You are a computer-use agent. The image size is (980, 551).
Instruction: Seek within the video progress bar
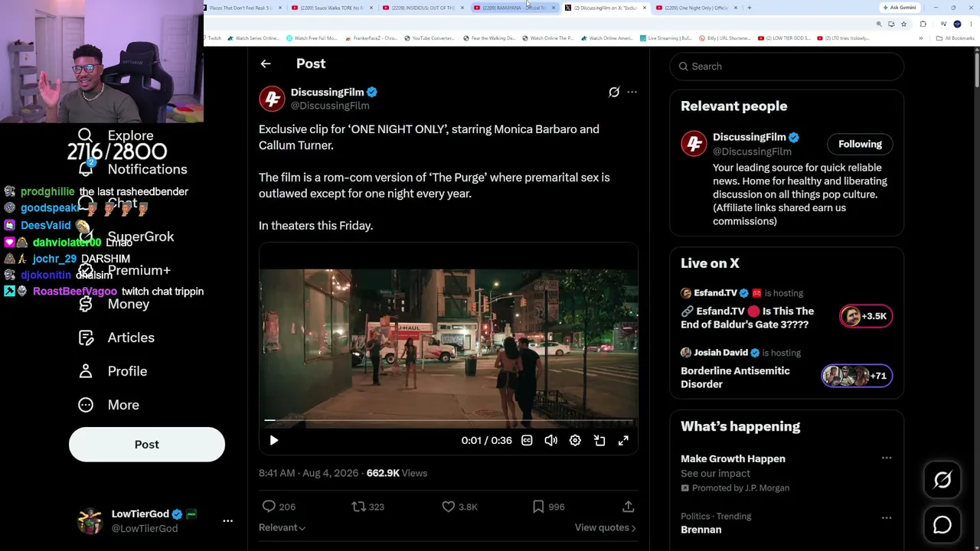(449, 420)
